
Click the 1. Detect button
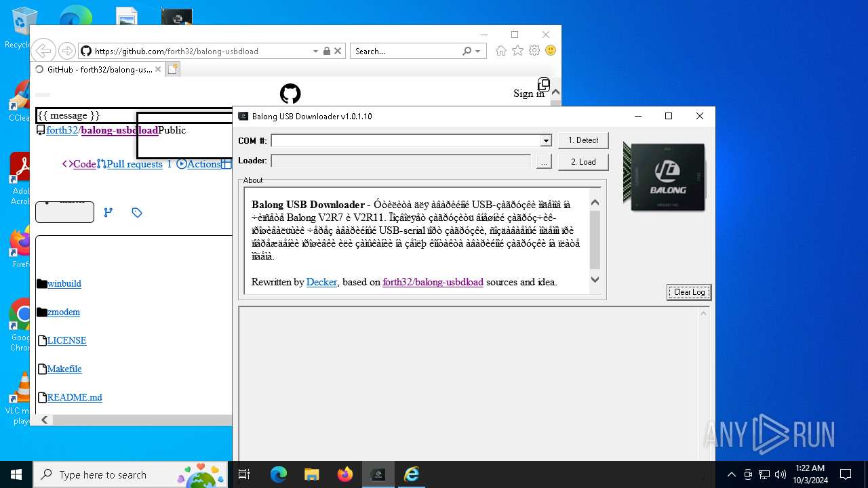tap(583, 140)
